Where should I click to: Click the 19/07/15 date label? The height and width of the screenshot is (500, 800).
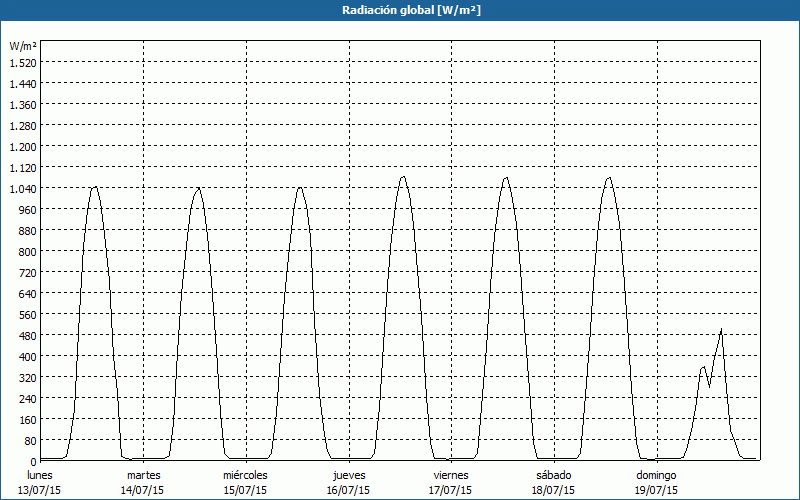click(x=657, y=490)
